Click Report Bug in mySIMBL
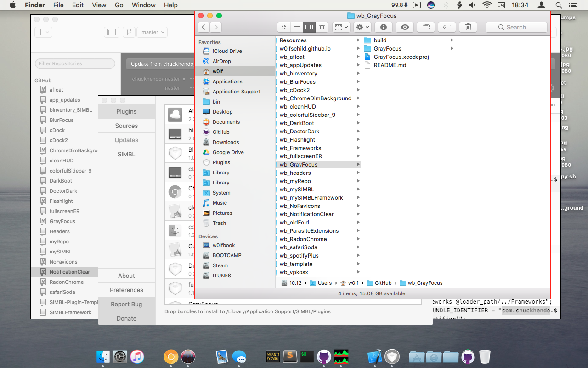 point(126,304)
